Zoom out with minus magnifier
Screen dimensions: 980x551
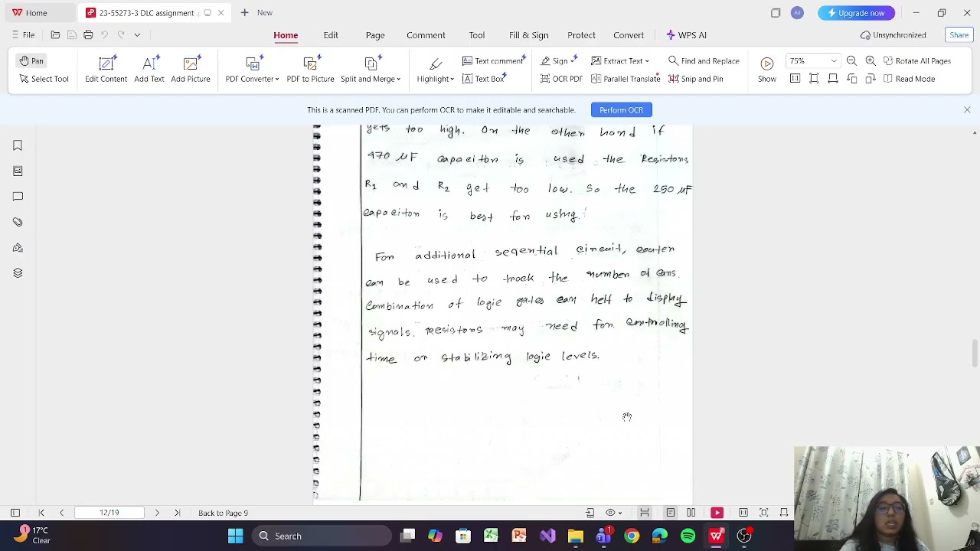click(851, 60)
